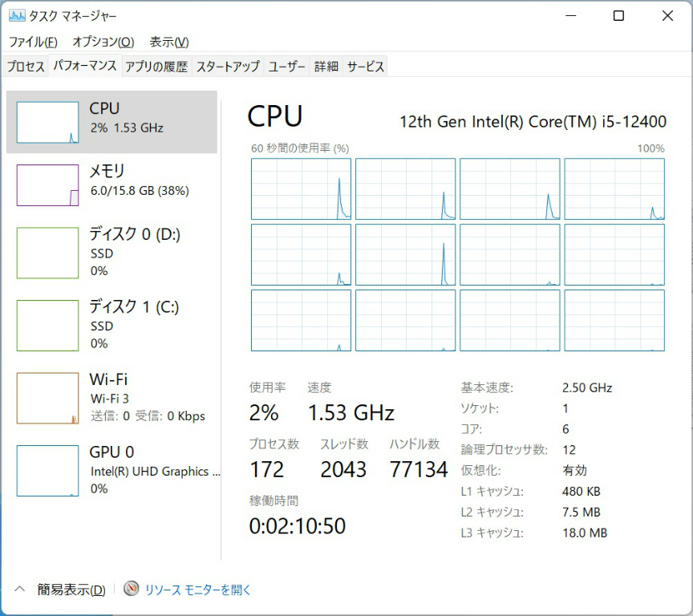Switch to the アプリの履歴 tab

156,67
